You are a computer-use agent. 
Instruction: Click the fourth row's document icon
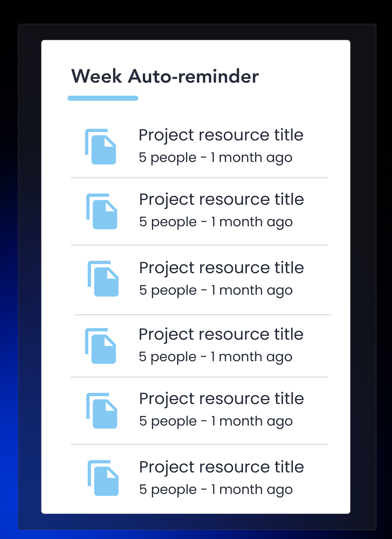point(100,346)
